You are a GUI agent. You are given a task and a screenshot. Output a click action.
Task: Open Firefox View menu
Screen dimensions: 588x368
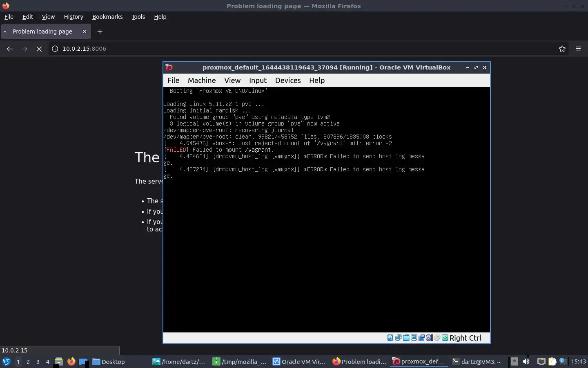coord(48,17)
